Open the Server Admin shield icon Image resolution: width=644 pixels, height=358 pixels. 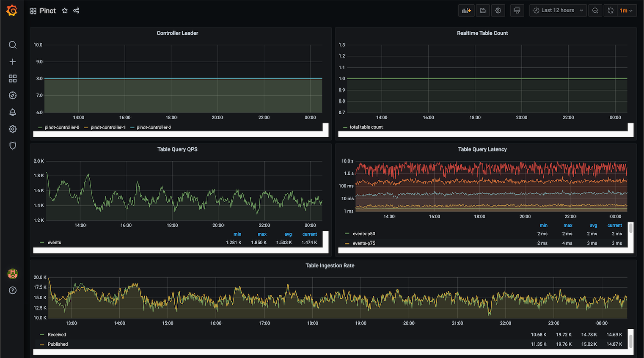coord(13,146)
